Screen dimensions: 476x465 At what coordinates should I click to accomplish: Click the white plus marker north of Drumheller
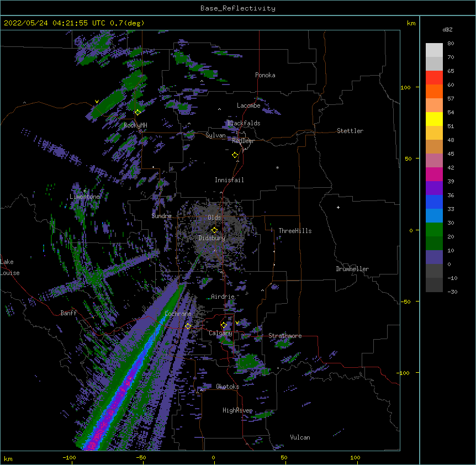coord(338,207)
